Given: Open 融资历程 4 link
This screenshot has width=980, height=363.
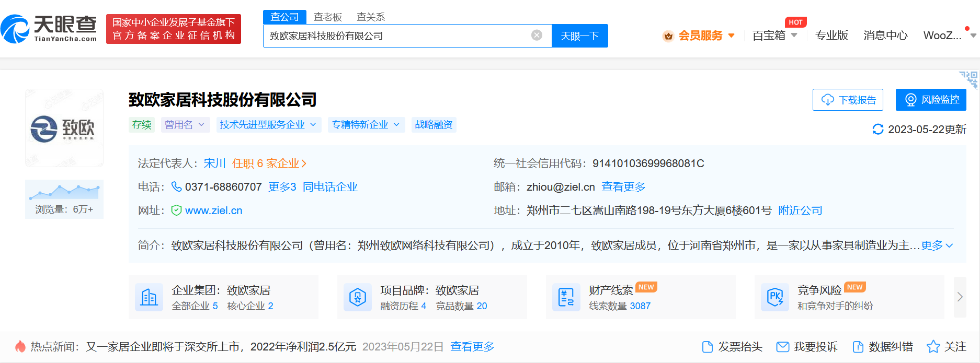Looking at the screenshot, I should click(x=403, y=306).
